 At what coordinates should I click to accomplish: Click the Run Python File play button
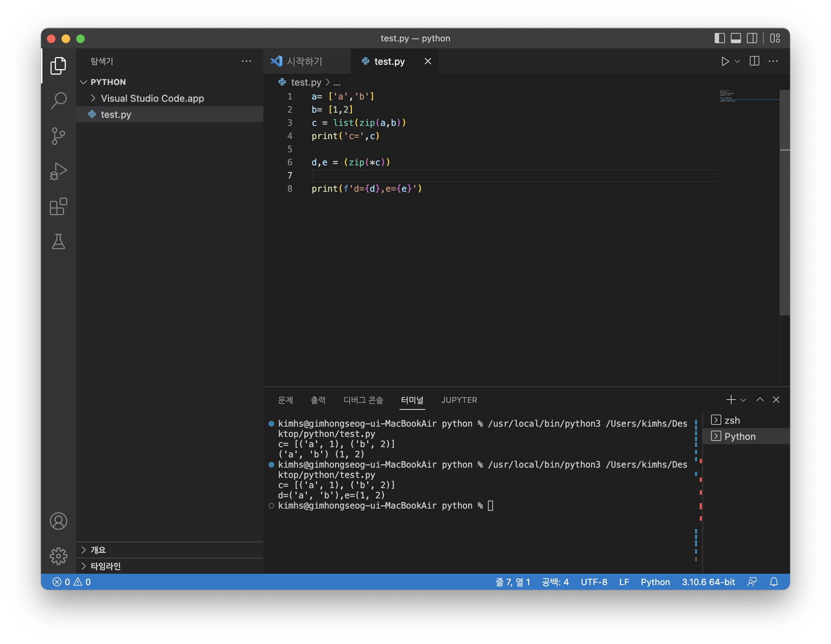tap(725, 61)
